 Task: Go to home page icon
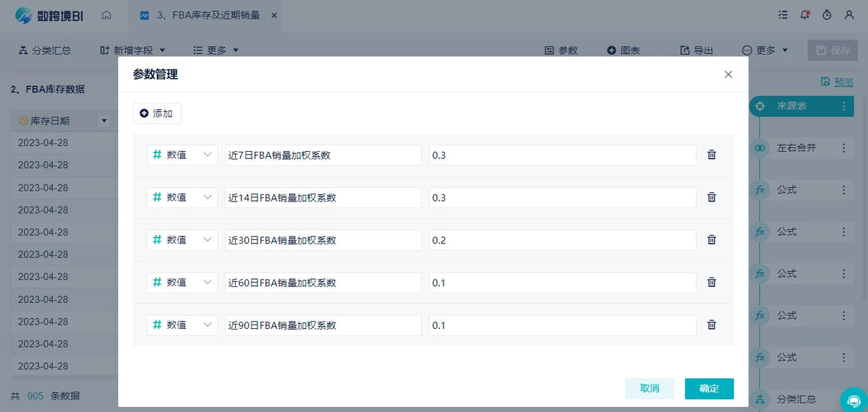coord(106,14)
